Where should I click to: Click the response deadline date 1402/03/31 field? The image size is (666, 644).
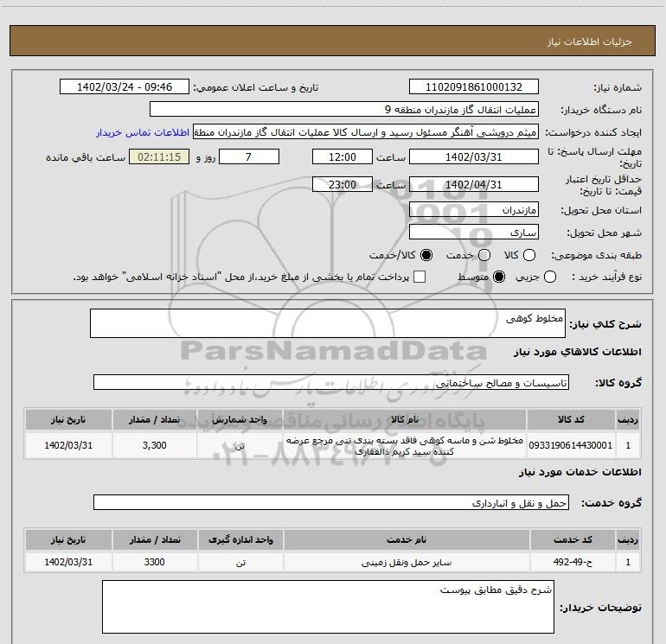coord(474,156)
